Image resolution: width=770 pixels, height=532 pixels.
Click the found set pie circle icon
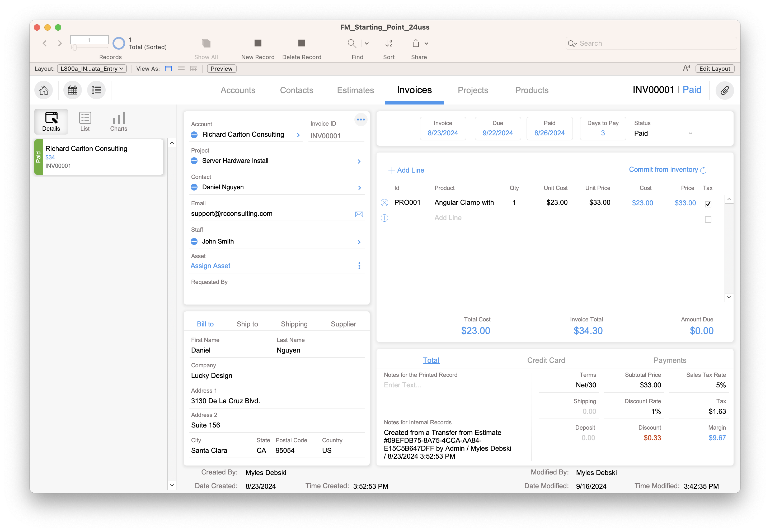[119, 43]
